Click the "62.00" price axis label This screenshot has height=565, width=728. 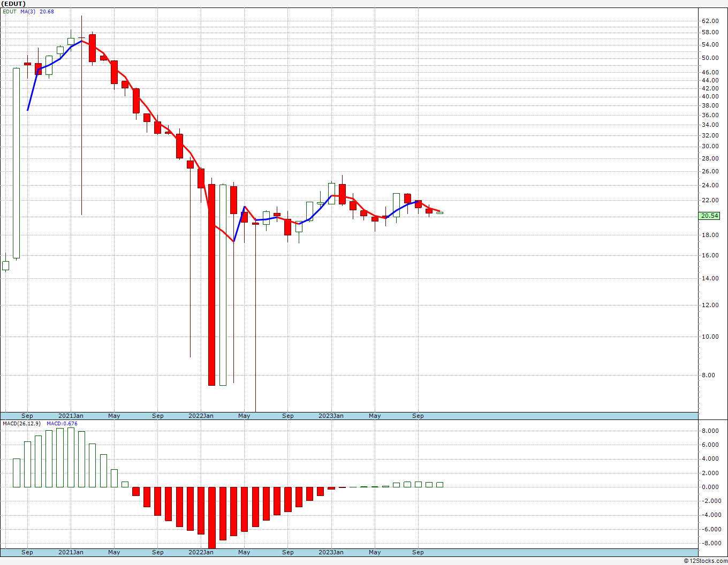(x=710, y=21)
